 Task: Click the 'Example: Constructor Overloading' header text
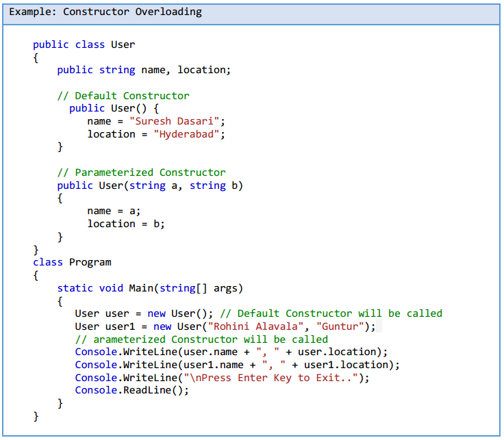(x=105, y=12)
